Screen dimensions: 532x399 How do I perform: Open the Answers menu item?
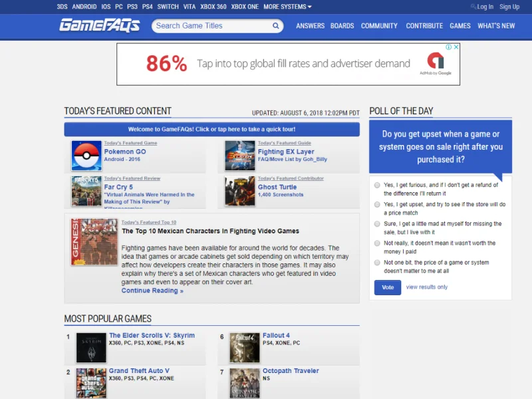310,26
